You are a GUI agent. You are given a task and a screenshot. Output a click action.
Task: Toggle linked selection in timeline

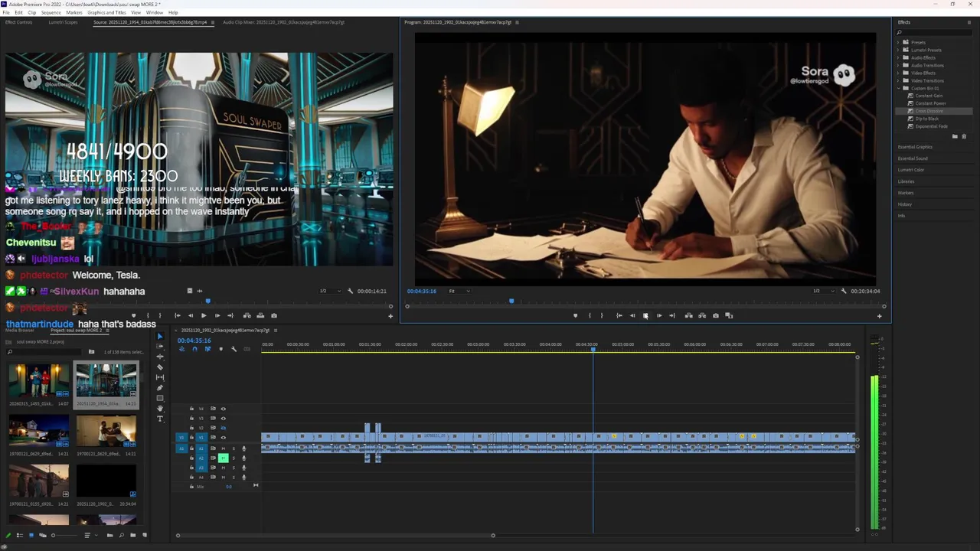(207, 349)
